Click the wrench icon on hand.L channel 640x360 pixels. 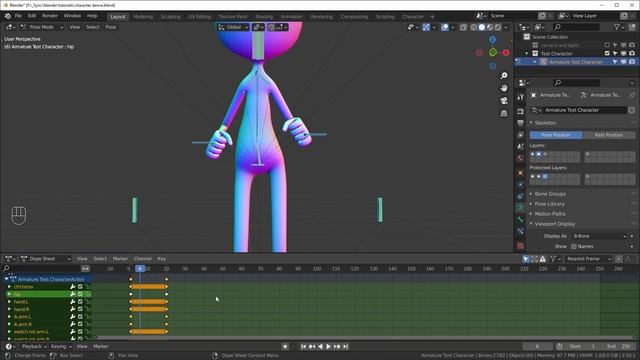[73, 302]
